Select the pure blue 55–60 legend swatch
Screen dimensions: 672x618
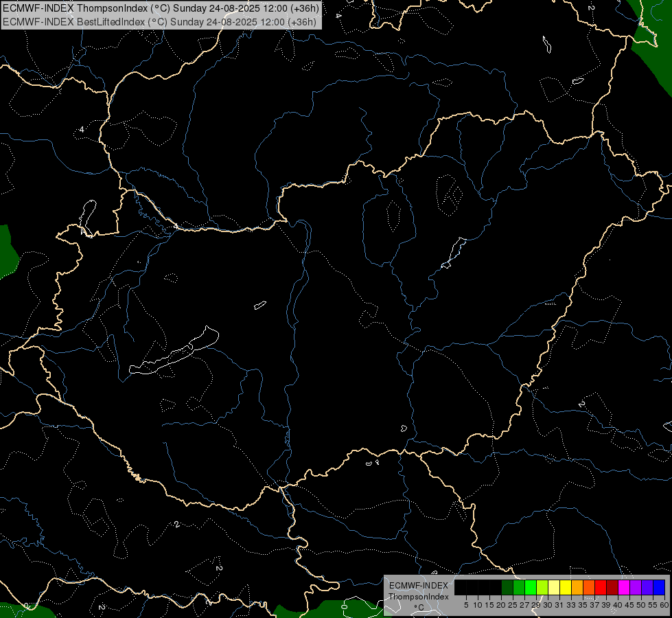point(659,587)
